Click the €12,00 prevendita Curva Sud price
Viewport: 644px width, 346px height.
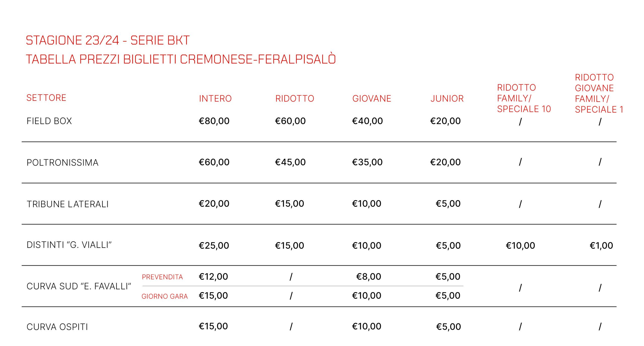click(213, 277)
